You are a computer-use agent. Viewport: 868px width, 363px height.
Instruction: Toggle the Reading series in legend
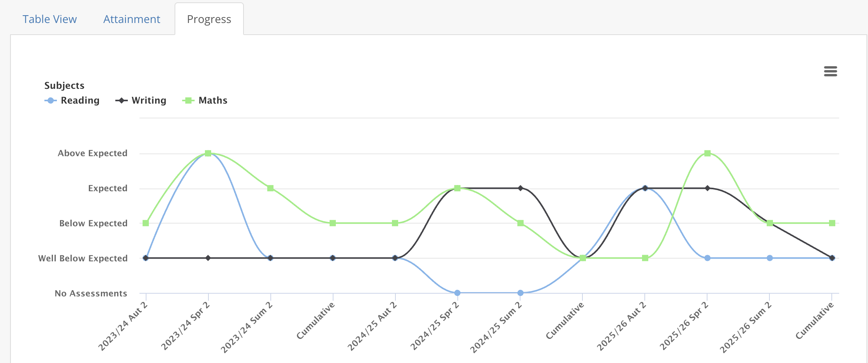point(72,100)
